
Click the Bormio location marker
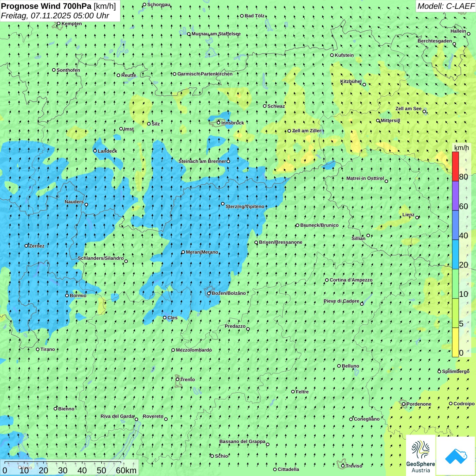pyautogui.click(x=67, y=295)
